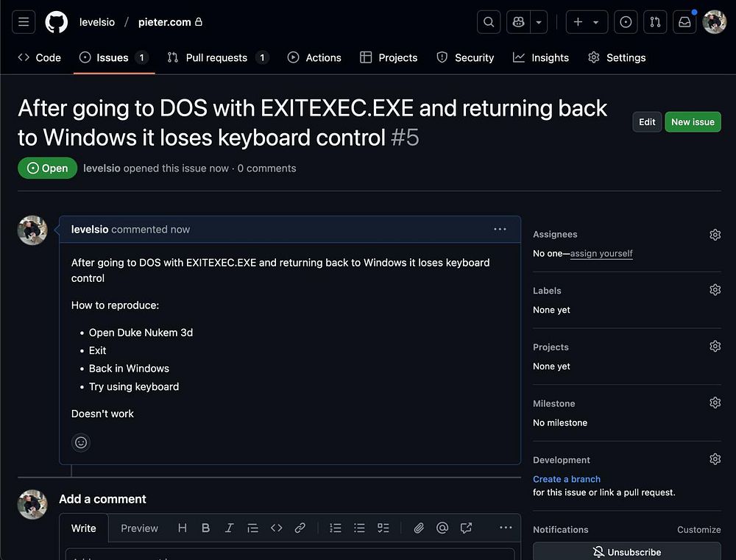Screen dimensions: 736x560
Task: Apply bold formatting in comment toolbar
Action: [x=205, y=528]
